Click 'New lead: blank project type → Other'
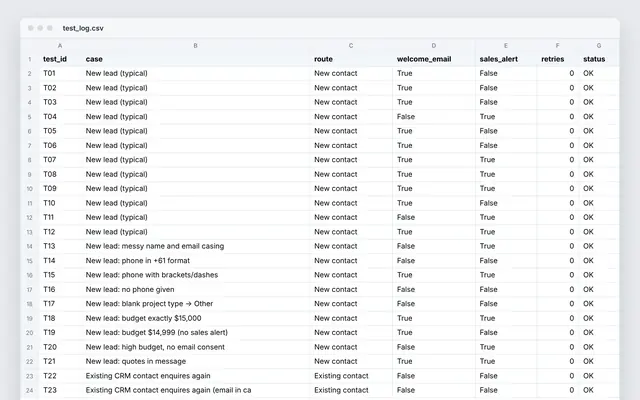Screen dimensions: 640x400 (x=149, y=304)
